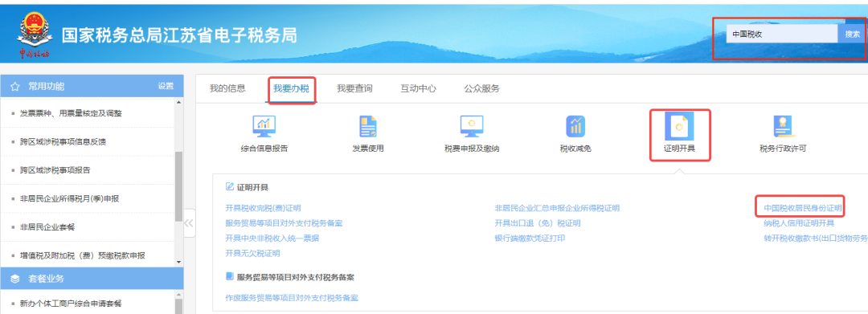Click the 搜索 button
The height and width of the screenshot is (314, 868).
852,34
